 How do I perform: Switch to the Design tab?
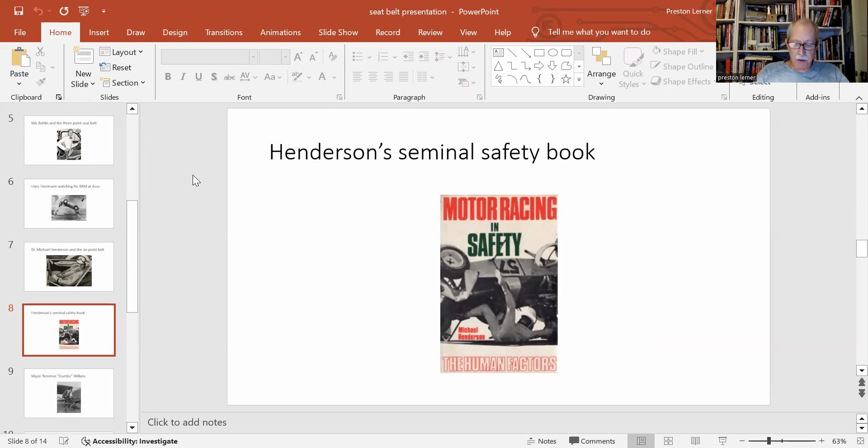[x=175, y=32]
